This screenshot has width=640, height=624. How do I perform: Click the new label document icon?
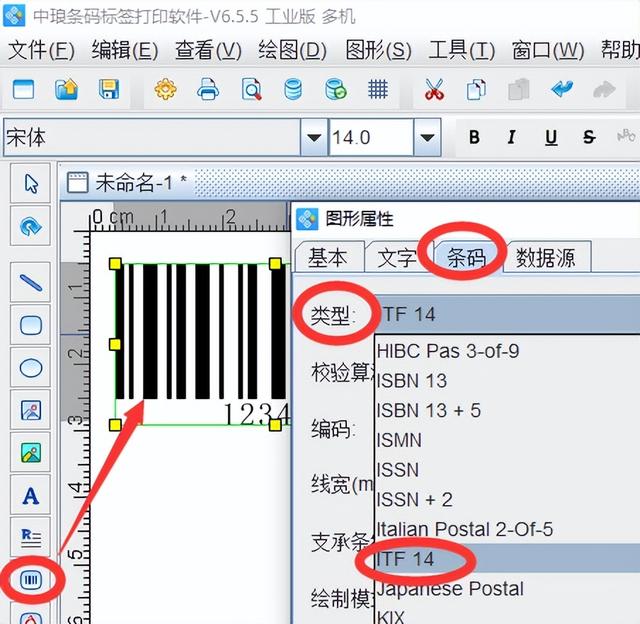pos(23,89)
